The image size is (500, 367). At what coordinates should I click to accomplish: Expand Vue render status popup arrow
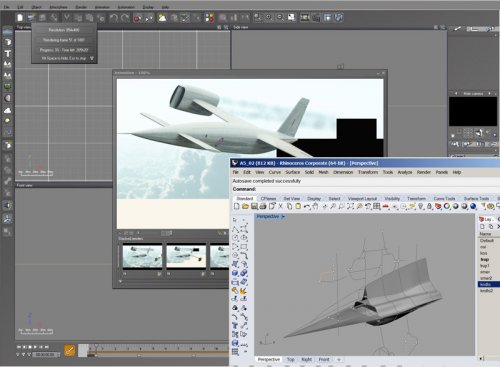click(92, 58)
